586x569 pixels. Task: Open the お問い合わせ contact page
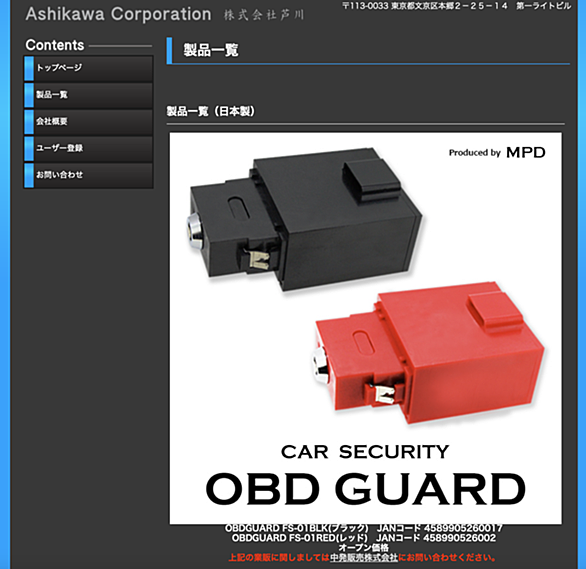89,175
